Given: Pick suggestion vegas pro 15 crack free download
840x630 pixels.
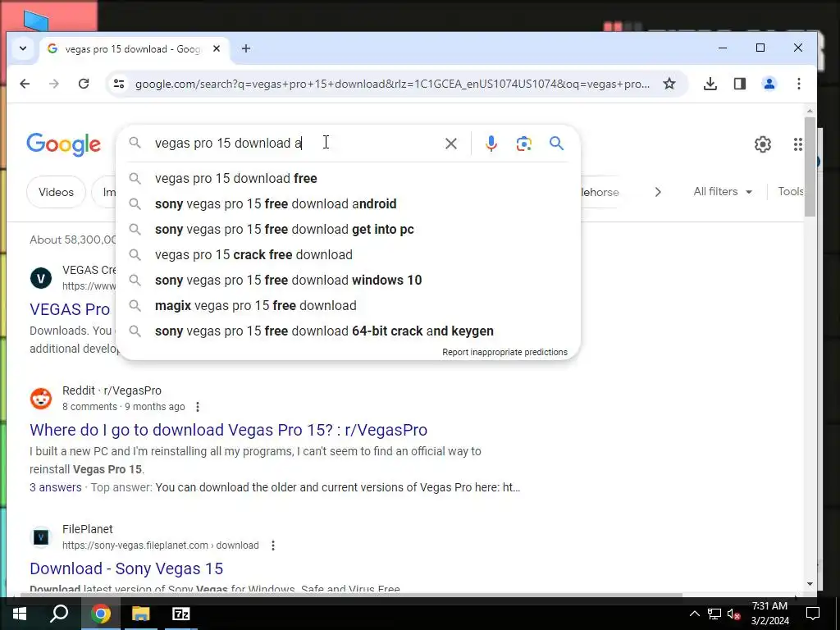Looking at the screenshot, I should click(x=348, y=255).
